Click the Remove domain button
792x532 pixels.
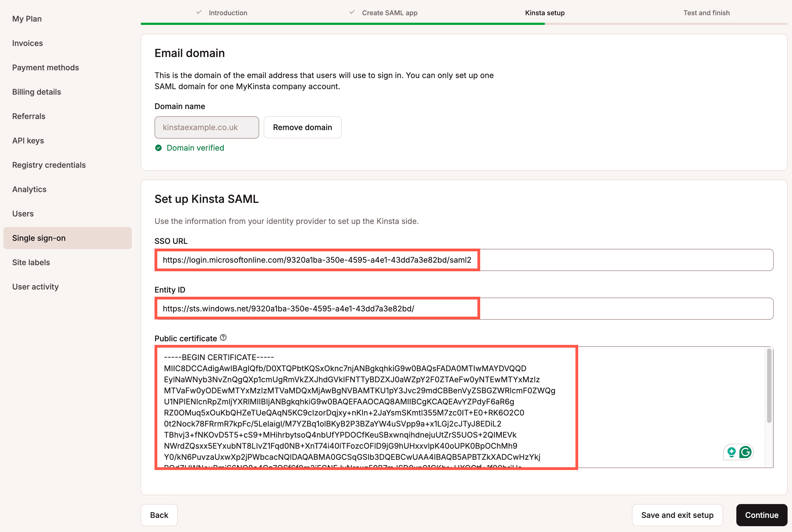tap(302, 127)
